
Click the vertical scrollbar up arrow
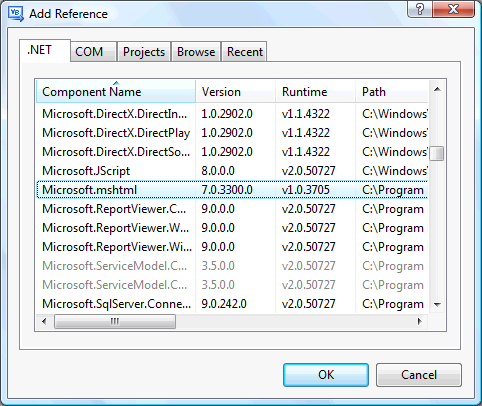(437, 89)
